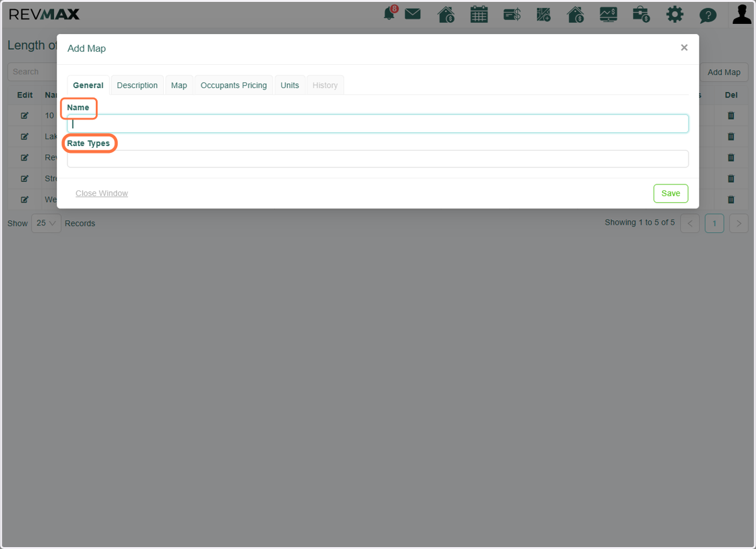Click the 'Add Map' dialog title
The width and height of the screenshot is (756, 549).
tap(86, 48)
